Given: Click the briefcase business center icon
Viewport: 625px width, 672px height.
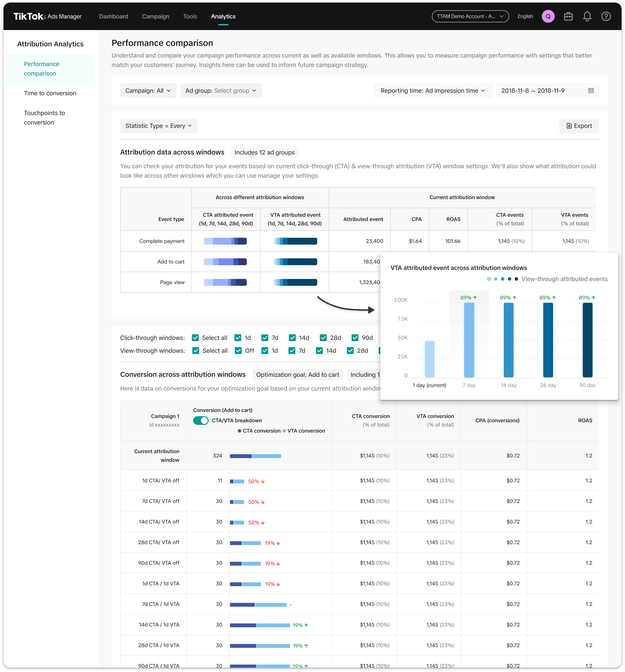Looking at the screenshot, I should (x=568, y=16).
